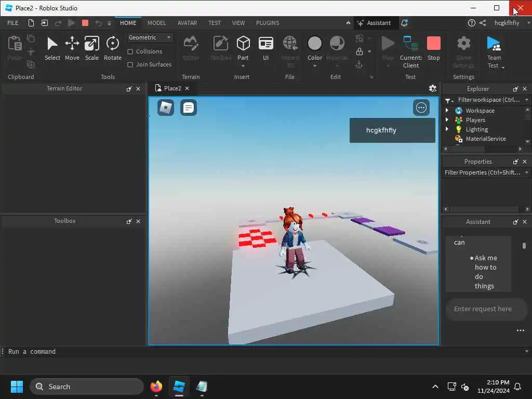This screenshot has width=532, height=399.
Task: Switch to the TEST tab
Action: [x=214, y=23]
